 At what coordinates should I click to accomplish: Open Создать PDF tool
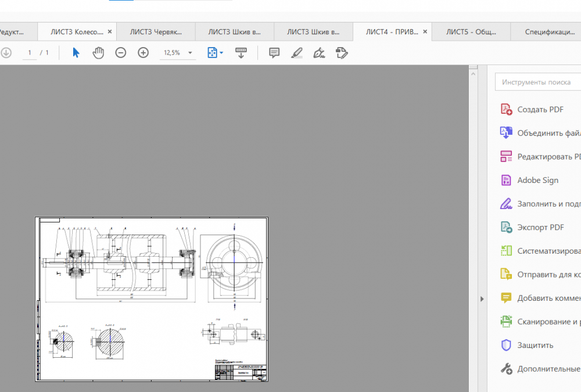tap(540, 109)
